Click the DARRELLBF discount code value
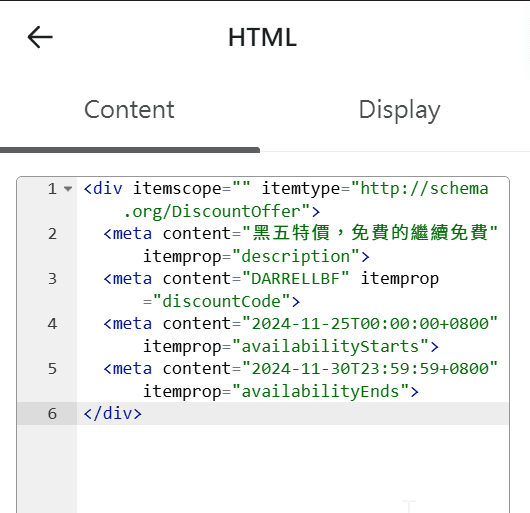This screenshot has height=513, width=530. 295,278
